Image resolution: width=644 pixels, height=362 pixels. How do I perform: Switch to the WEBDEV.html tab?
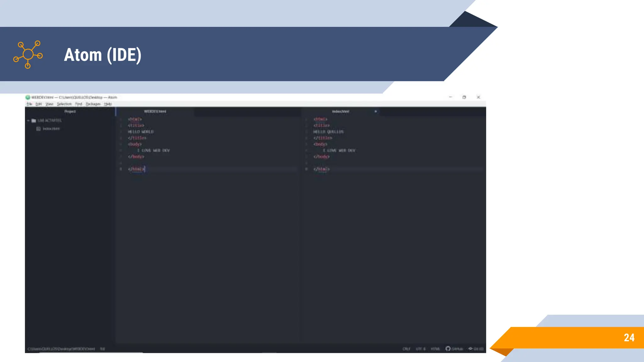155,112
